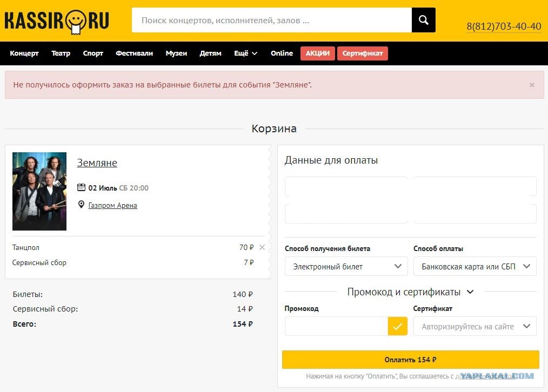Remove the Танцпол ticket from cart

click(x=262, y=247)
